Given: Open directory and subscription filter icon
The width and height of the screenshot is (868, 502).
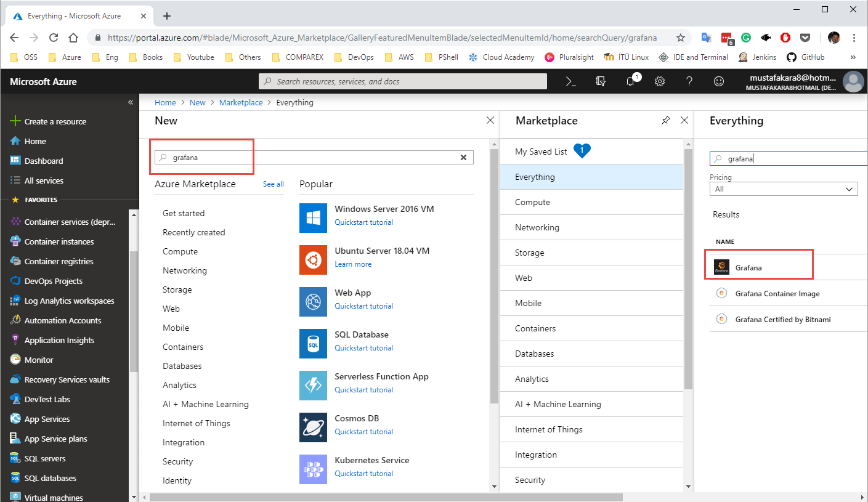Looking at the screenshot, I should [x=601, y=81].
